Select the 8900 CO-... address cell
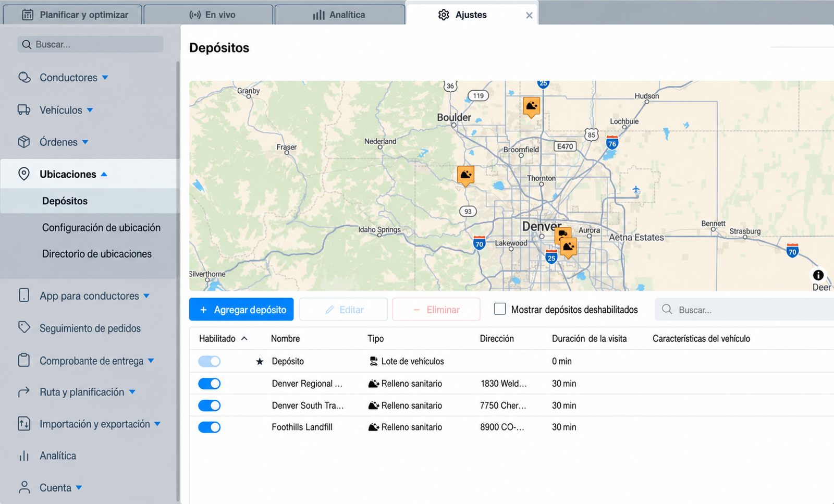 click(502, 427)
